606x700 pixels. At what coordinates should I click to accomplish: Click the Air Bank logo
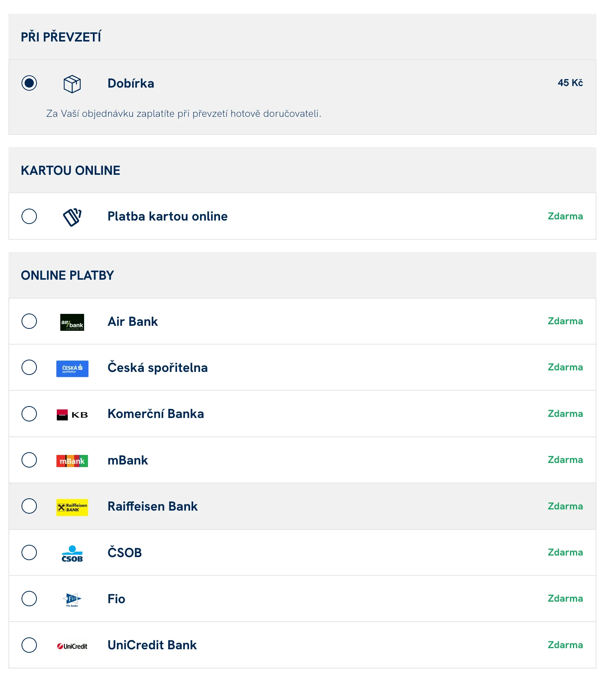tap(72, 322)
